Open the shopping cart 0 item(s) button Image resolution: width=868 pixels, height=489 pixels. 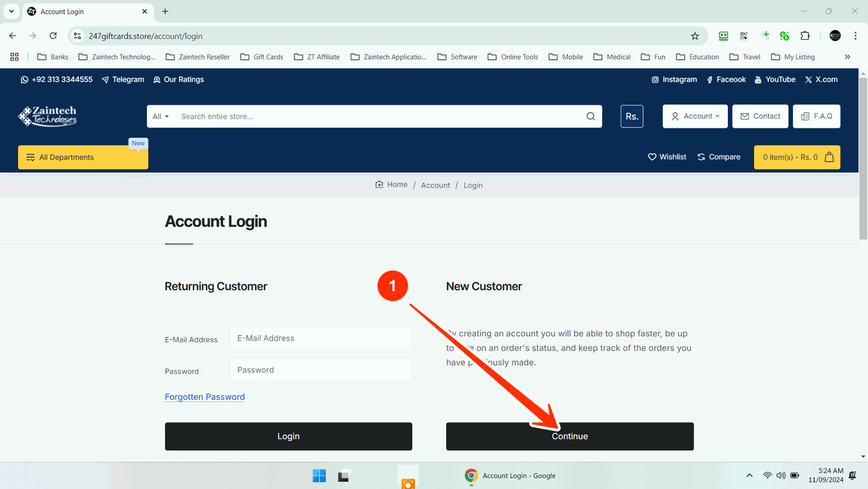797,157
